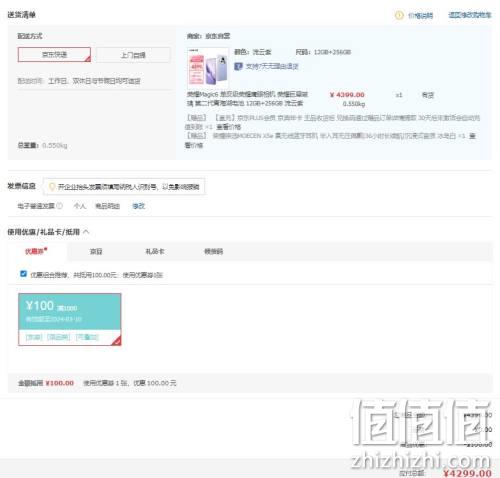The width and height of the screenshot is (500, 478).
Task: Click the red checkmark corner on 京东快递
Action: click(x=87, y=59)
